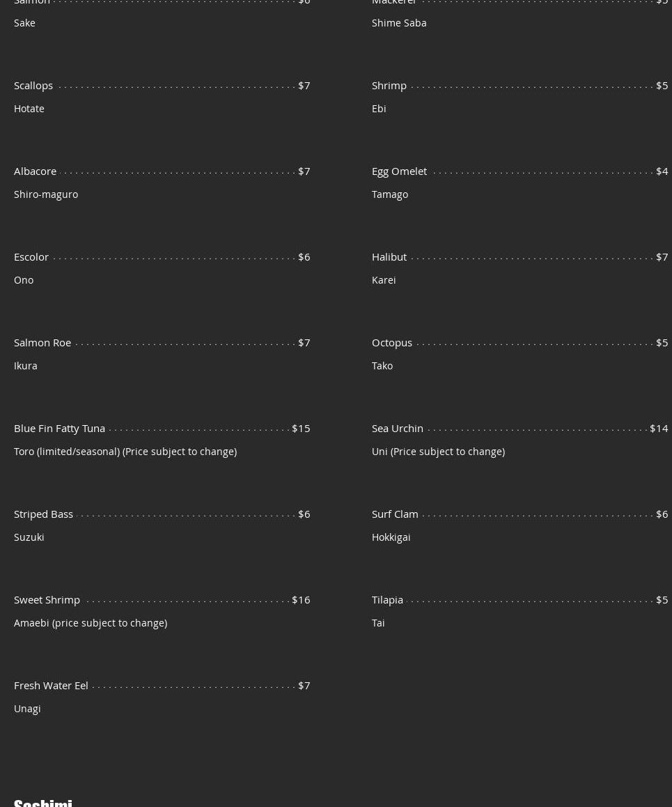The image size is (672, 807).
Task: Select the Halibut menu entry
Action: tap(389, 256)
